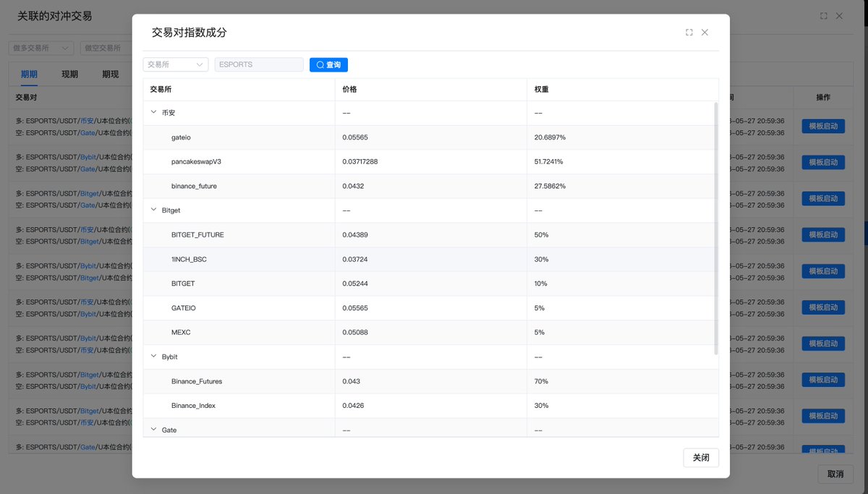Screen dimensions: 868x494
Task: Switch to the 期现 tab
Action: tap(110, 74)
